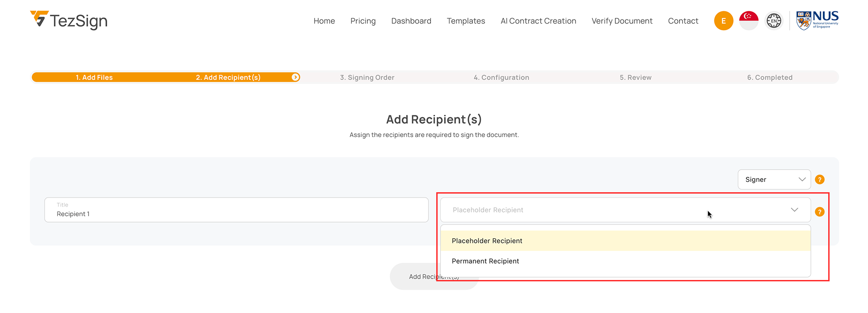Open the orange user avatar E
The height and width of the screenshot is (313, 868).
(723, 21)
